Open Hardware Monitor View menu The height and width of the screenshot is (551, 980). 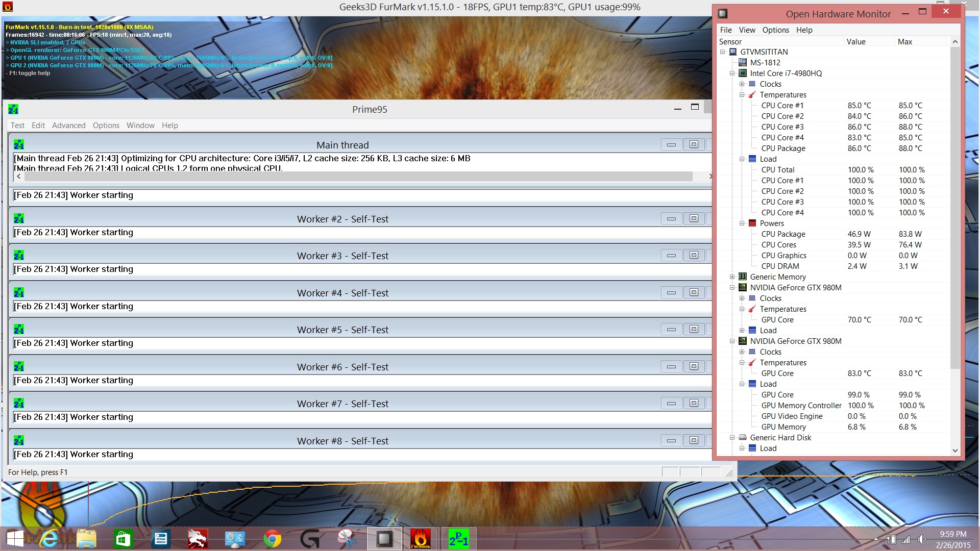(747, 30)
